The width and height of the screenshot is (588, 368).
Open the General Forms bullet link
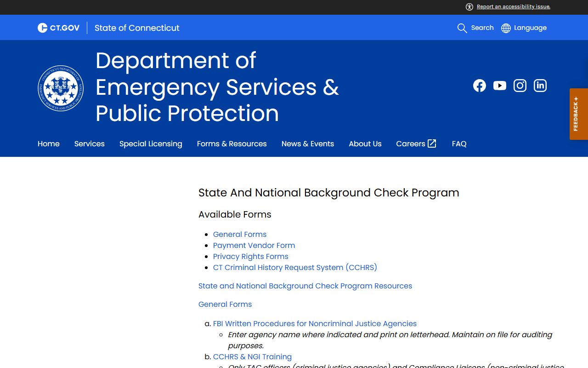tap(240, 234)
